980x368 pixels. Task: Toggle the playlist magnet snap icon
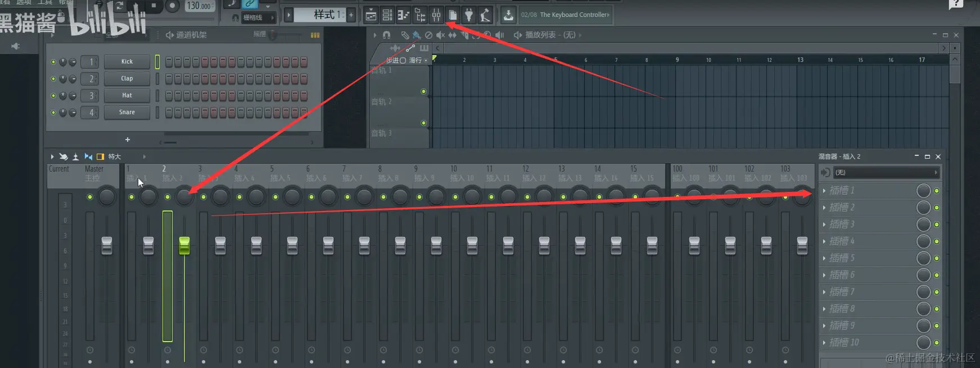(387, 35)
